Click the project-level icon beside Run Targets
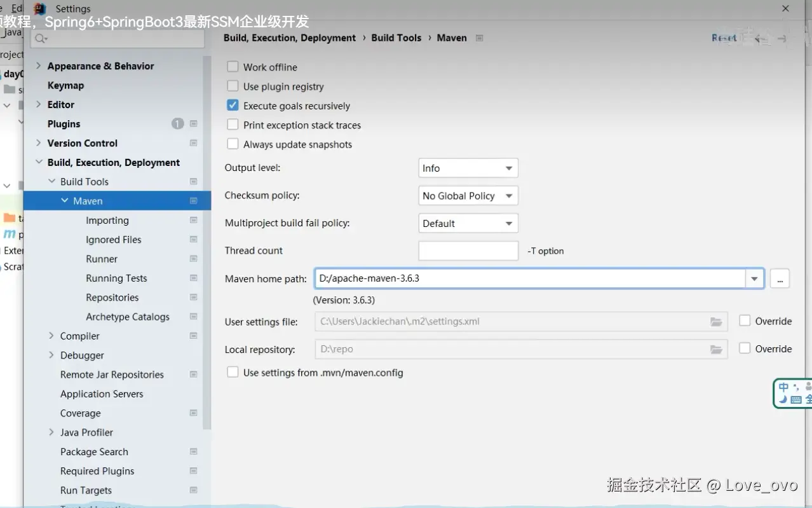Viewport: 812px width, 508px height. point(194,490)
